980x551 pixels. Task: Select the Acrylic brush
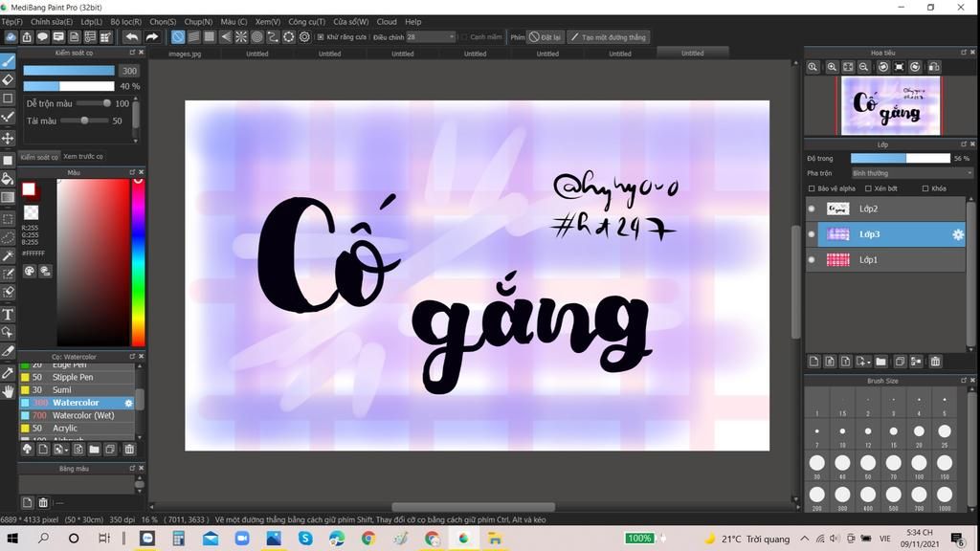point(77,428)
